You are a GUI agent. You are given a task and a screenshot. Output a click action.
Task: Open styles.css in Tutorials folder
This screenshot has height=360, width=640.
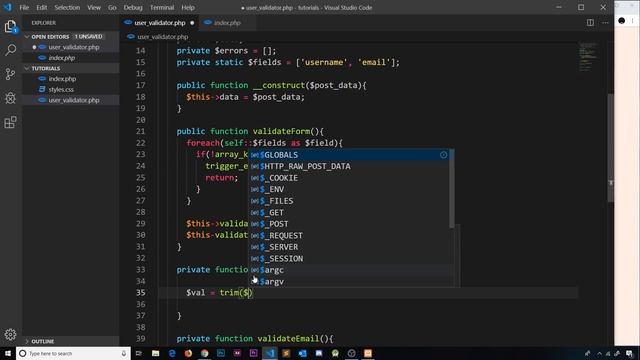click(x=71, y=89)
